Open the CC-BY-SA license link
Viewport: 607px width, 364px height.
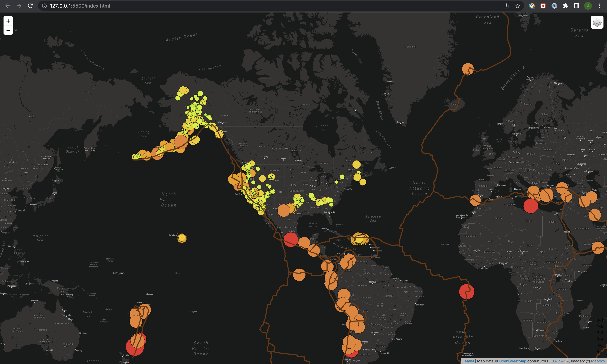pos(559,361)
